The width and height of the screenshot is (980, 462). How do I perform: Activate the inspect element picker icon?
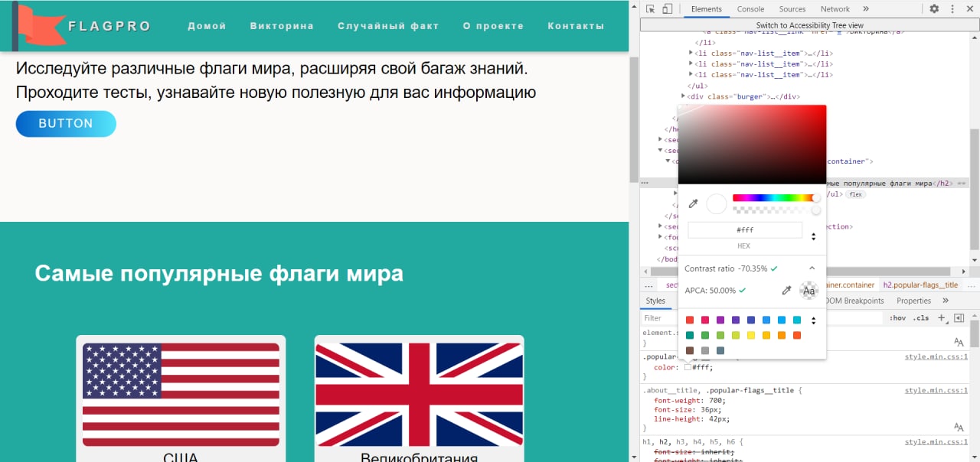[650, 9]
